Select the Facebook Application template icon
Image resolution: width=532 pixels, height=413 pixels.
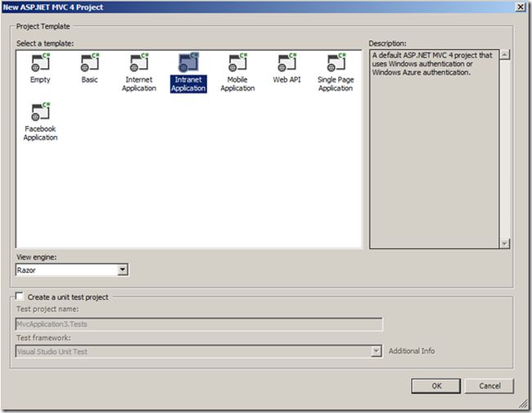coord(40,111)
